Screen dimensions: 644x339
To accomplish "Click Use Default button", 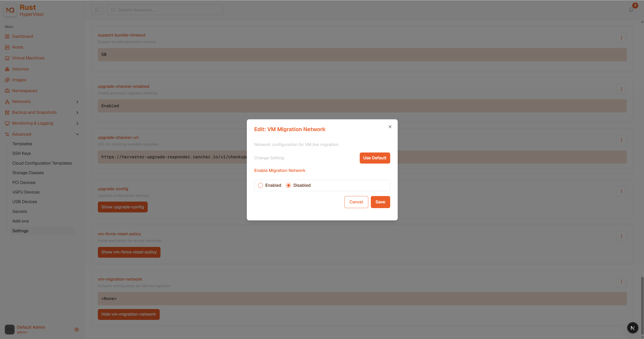I will point(375,158).
